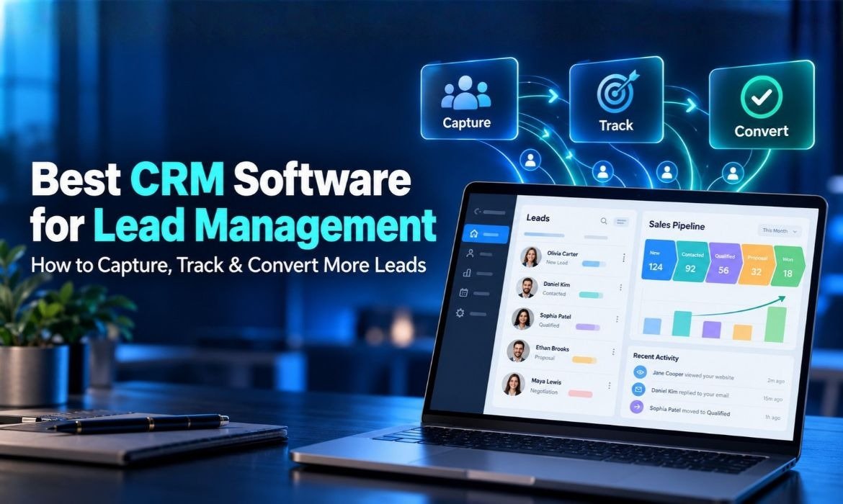The width and height of the screenshot is (843, 504).
Task: Click the filter button beside Leads search
Action: 621,221
